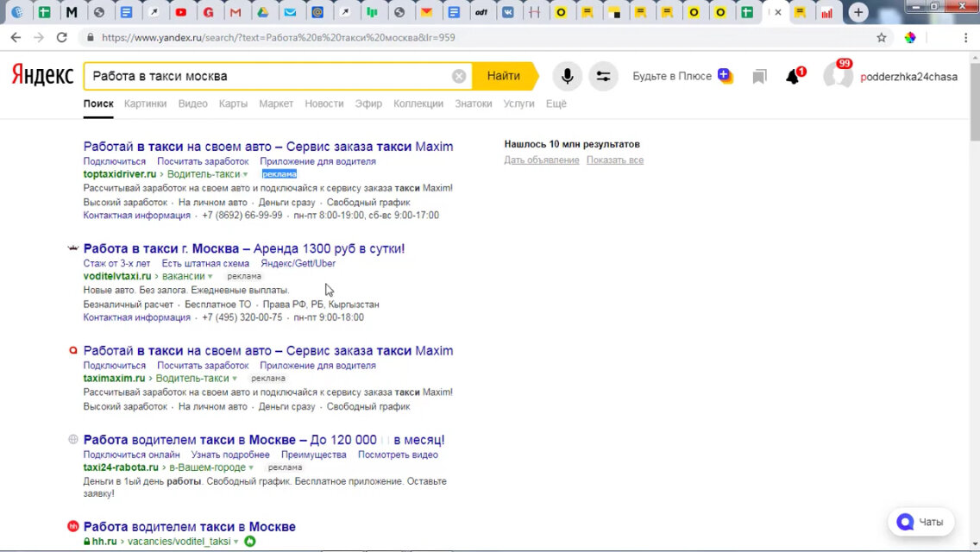Image resolution: width=980 pixels, height=552 pixels.
Task: Click Будьте в Плюсе link
Action: [x=682, y=76]
